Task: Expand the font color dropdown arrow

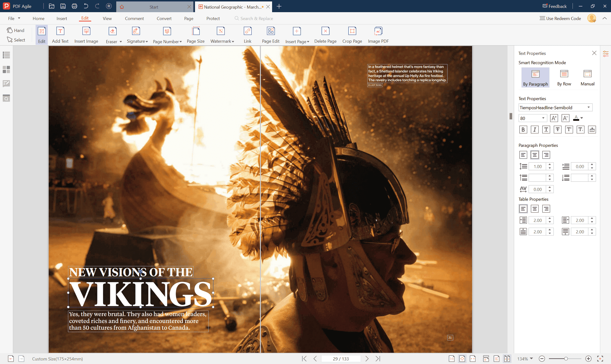Action: tap(582, 118)
